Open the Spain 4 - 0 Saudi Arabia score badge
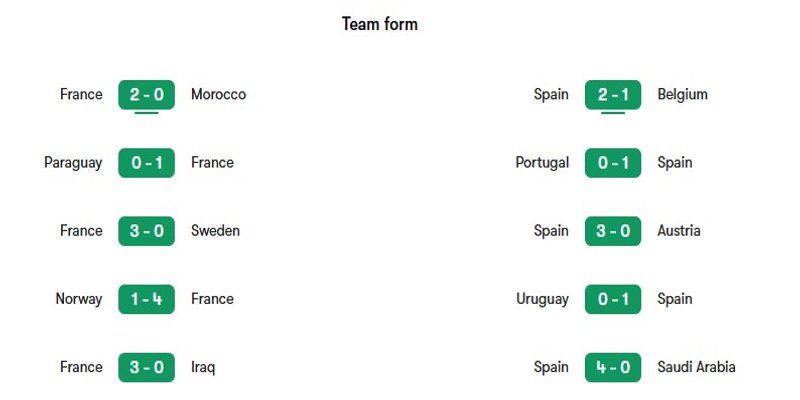 point(613,367)
